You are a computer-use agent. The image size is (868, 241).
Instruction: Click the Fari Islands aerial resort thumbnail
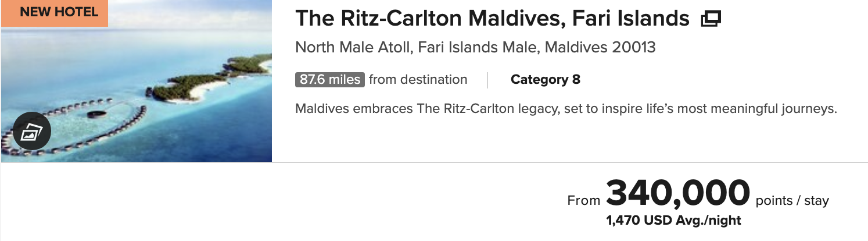tap(137, 81)
